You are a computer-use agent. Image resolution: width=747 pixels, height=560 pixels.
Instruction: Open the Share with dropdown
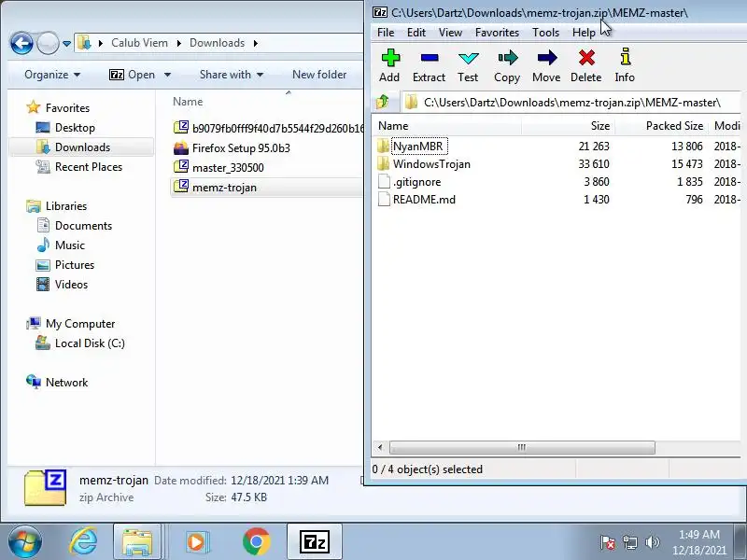(x=232, y=75)
